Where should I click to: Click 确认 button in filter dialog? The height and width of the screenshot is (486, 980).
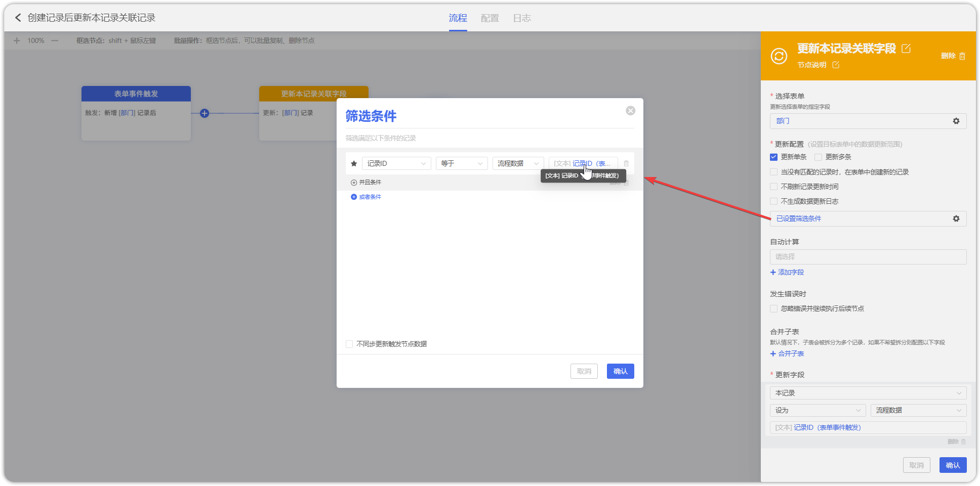click(x=620, y=372)
